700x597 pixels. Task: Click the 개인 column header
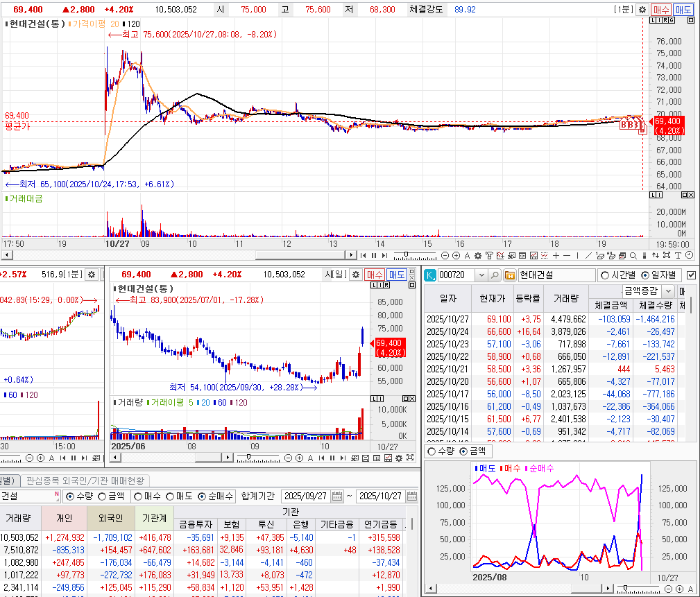click(x=64, y=518)
